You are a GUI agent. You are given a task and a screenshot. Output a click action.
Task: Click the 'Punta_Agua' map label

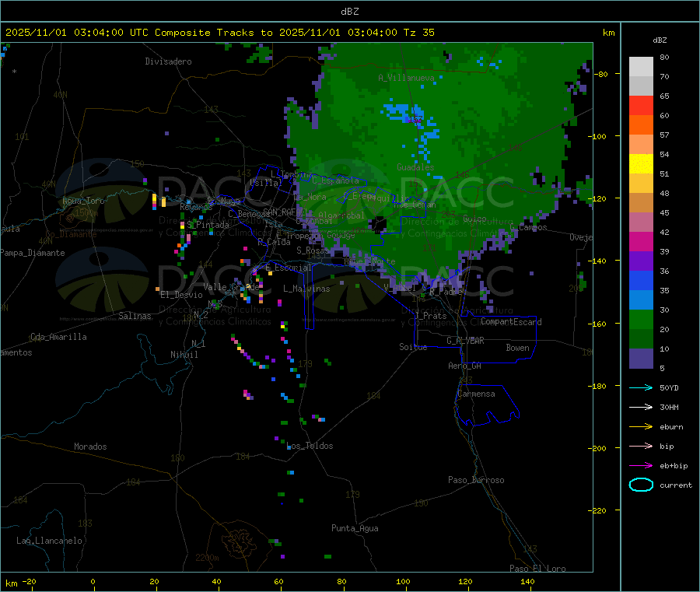tap(355, 528)
